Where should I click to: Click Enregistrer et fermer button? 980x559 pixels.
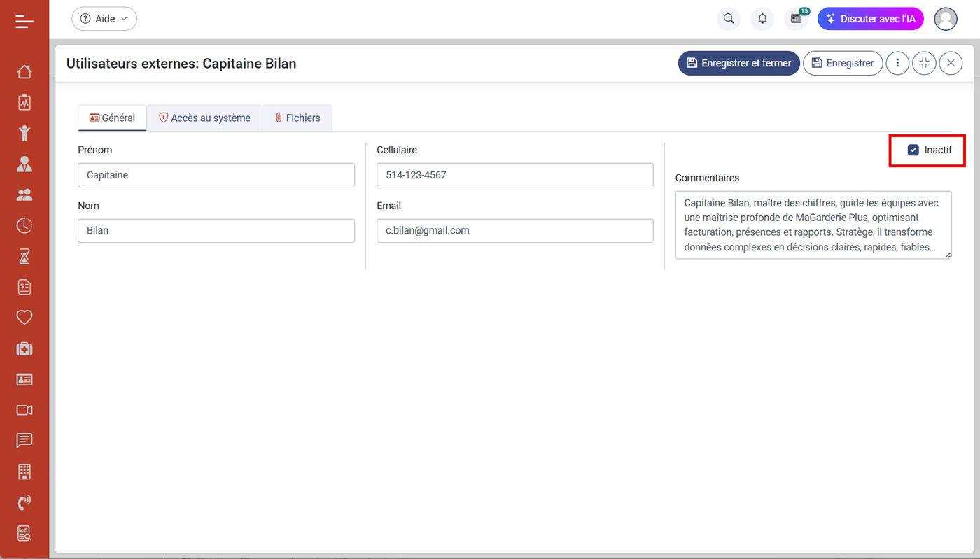(738, 63)
